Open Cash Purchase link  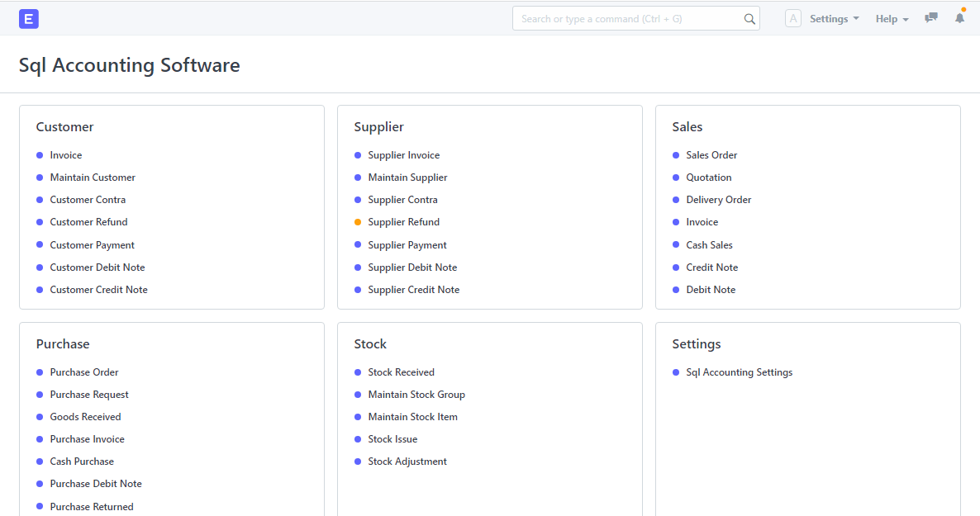pos(82,462)
